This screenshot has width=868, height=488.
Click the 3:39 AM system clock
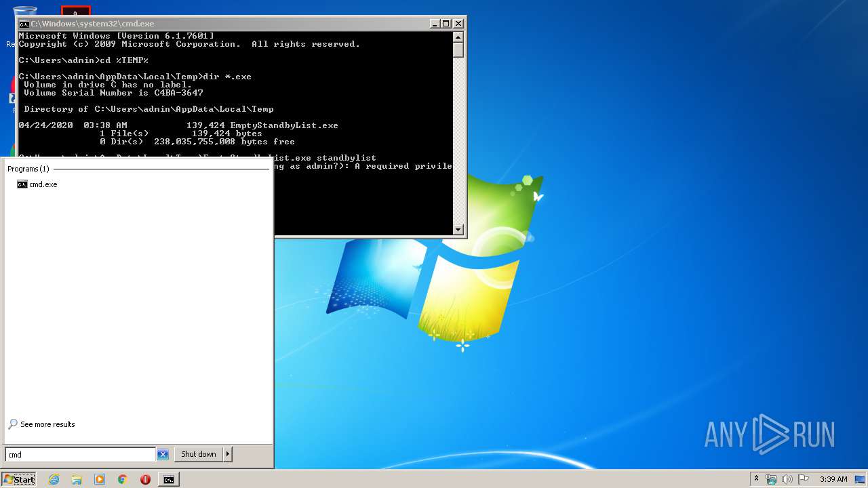833,479
